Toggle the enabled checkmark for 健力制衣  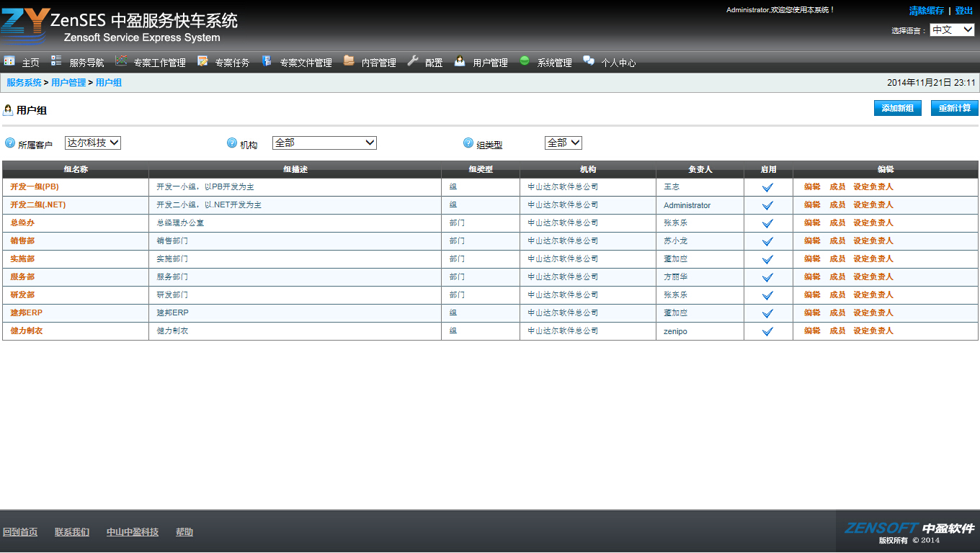point(767,331)
